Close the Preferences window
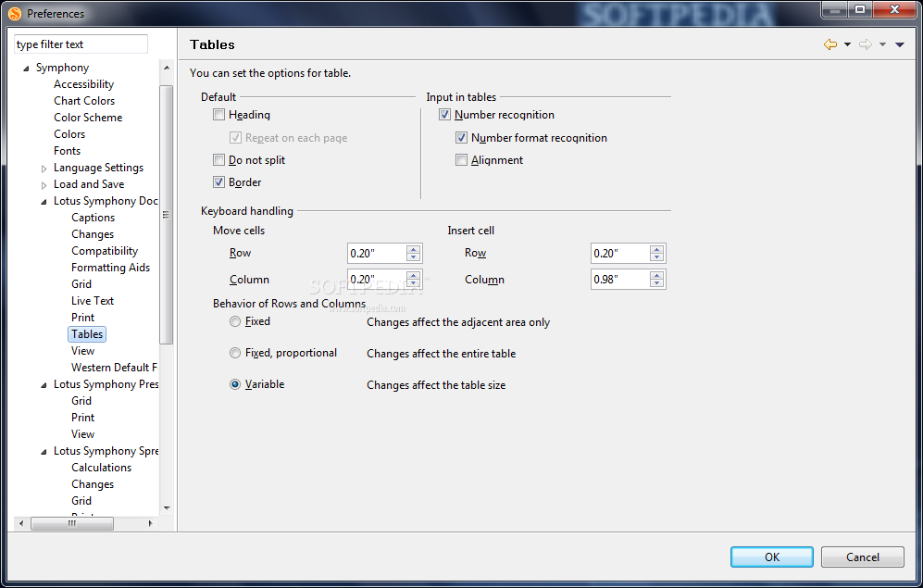Screen dimensions: 923x588 click(x=894, y=9)
